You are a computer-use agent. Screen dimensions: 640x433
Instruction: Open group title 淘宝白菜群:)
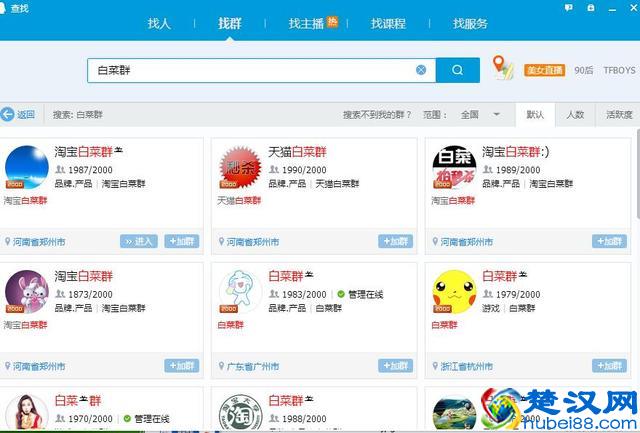click(x=516, y=152)
